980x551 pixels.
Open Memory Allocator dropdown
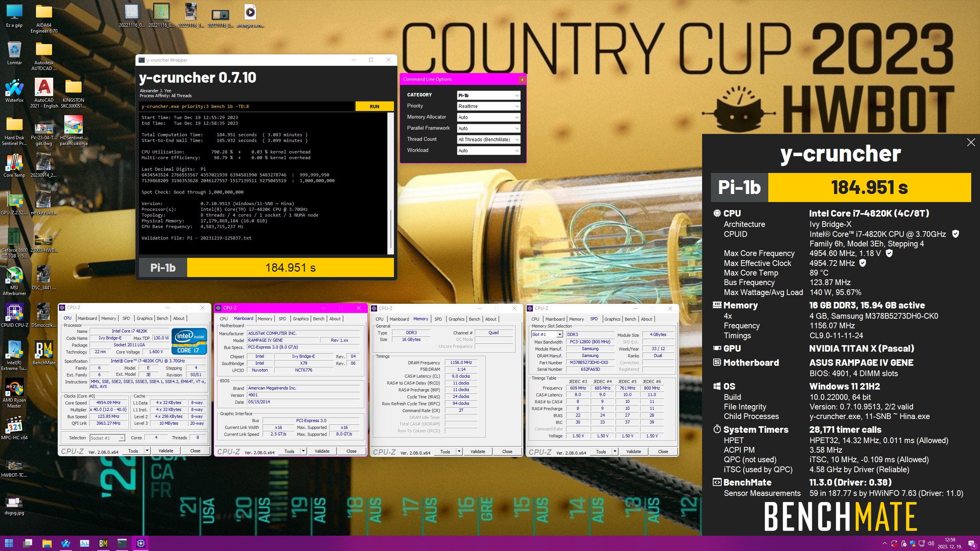488,117
